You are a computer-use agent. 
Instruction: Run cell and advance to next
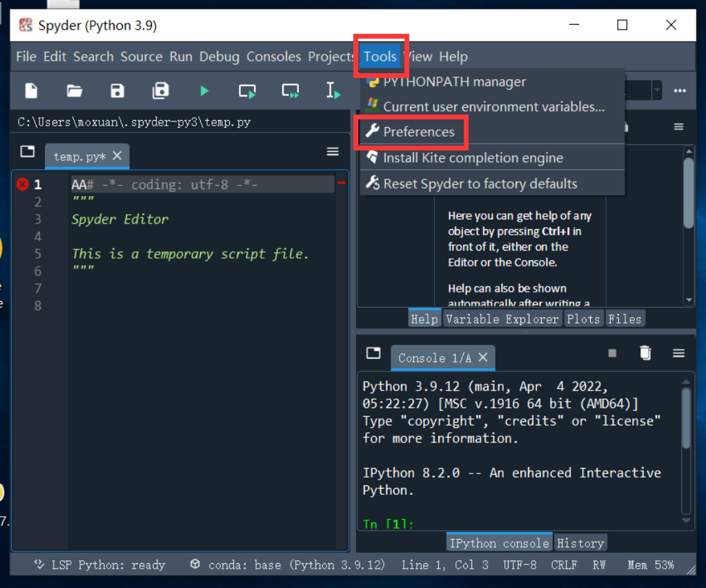(290, 90)
